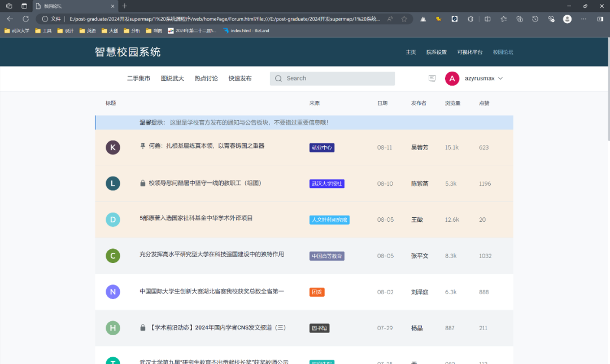Open a new browser tab with plus button
Viewport: 610px width, 364px height.
click(x=125, y=6)
